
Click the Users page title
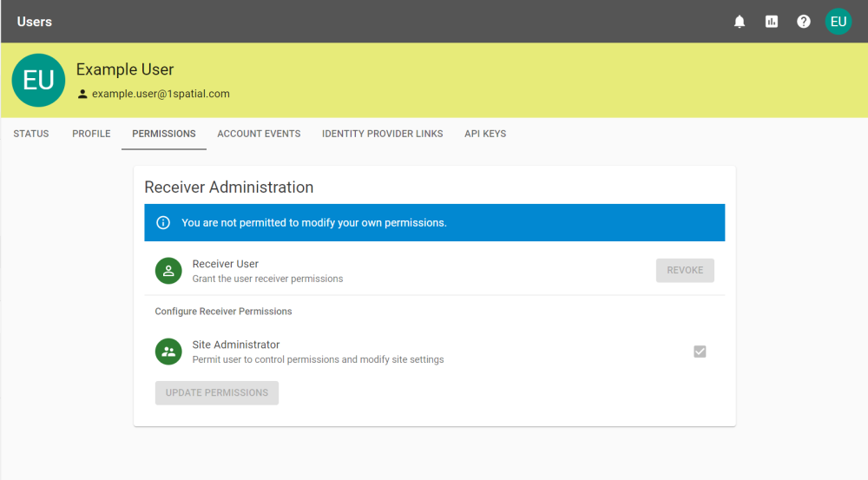(35, 22)
